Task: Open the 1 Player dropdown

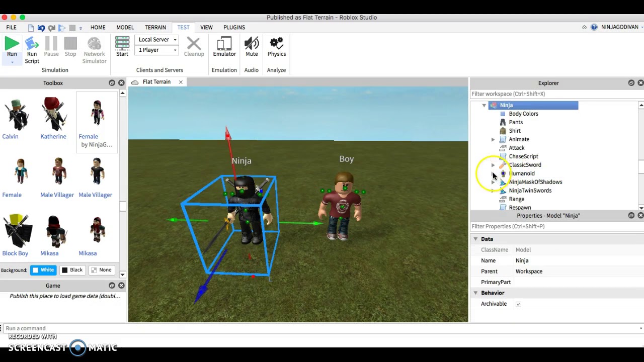Action: pos(157,50)
